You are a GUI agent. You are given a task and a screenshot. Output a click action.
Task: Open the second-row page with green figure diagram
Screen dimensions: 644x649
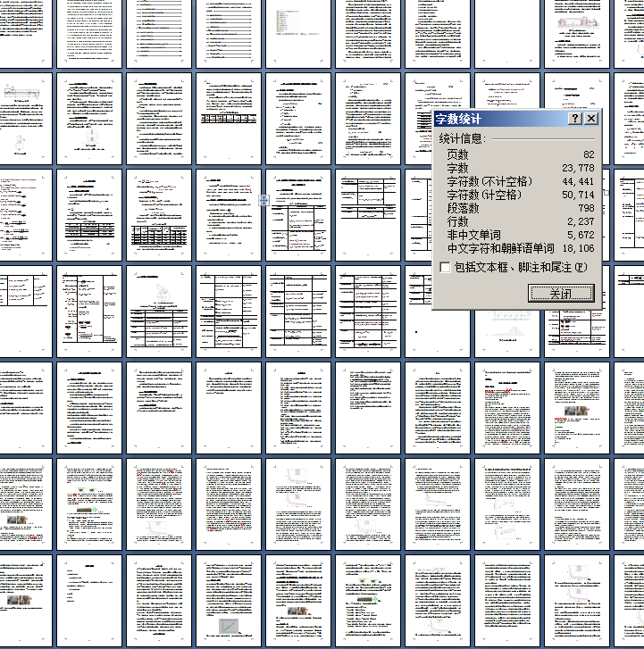click(89, 119)
